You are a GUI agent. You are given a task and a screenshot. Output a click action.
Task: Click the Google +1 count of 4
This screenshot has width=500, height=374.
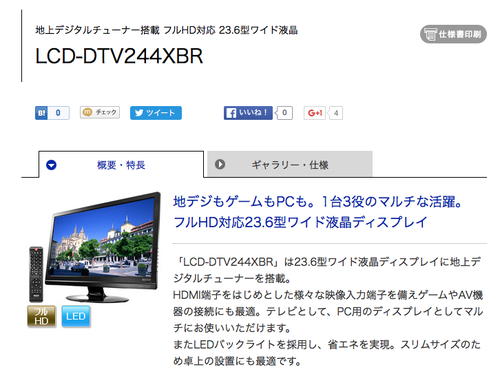click(336, 113)
